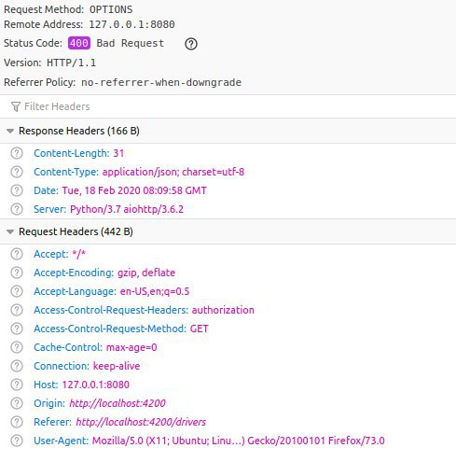This screenshot has height=476, width=456.
Task: Open Referer http://localhost:4200/drivers link
Action: 141,422
